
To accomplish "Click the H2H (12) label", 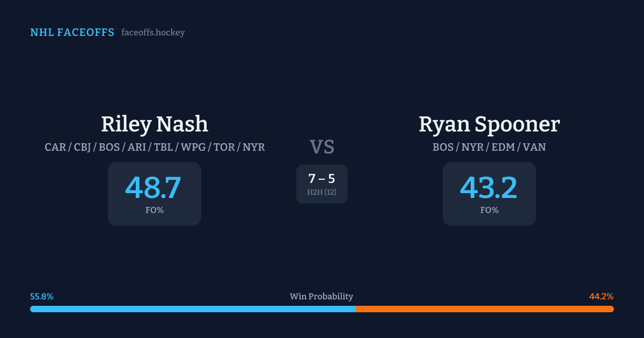I will pyautogui.click(x=322, y=192).
